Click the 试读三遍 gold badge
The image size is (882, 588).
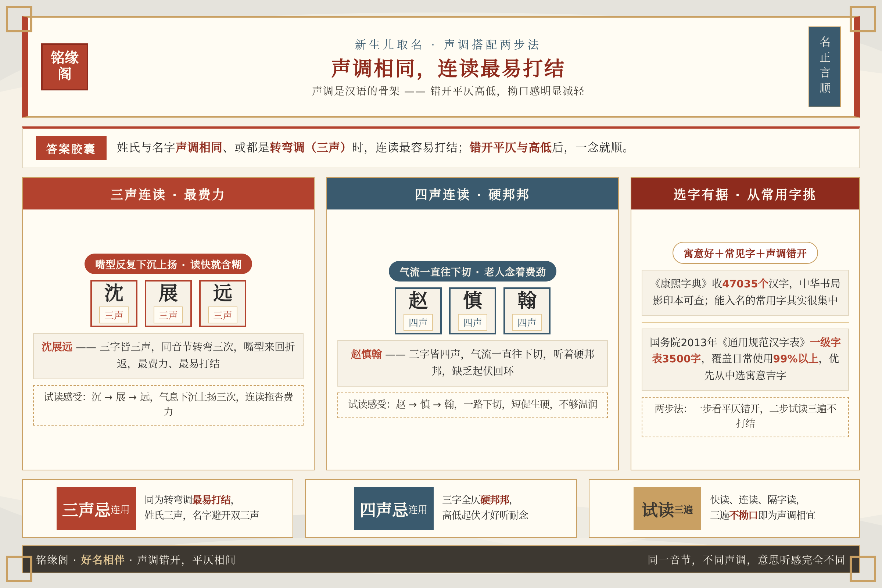click(667, 509)
